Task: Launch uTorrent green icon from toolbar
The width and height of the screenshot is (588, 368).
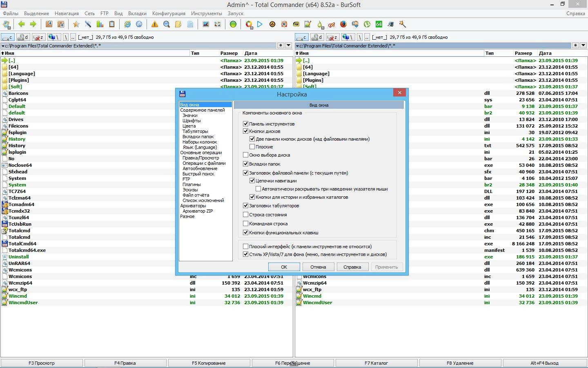Action: 367,24
